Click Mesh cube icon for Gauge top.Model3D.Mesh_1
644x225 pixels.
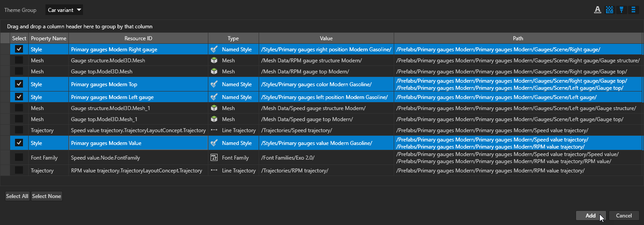[214, 119]
